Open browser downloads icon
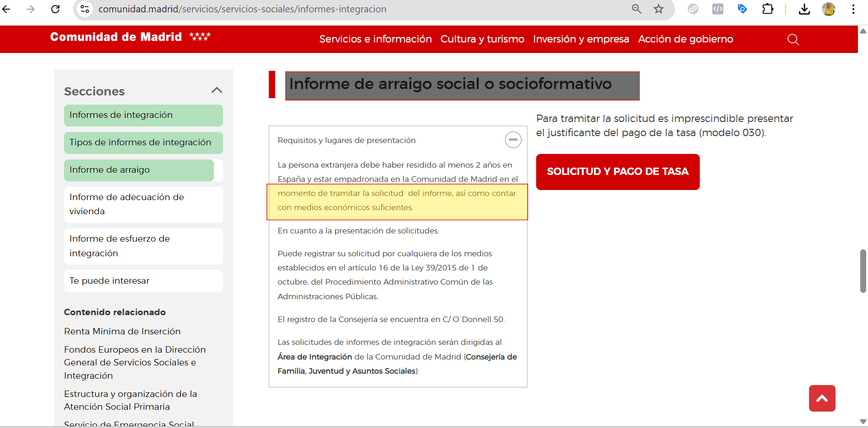Screen dimensions: 868x428 click(804, 9)
